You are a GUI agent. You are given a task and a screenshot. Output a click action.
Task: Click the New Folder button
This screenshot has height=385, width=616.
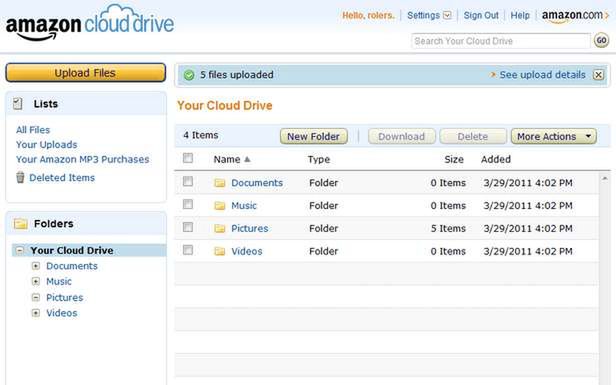(x=314, y=136)
